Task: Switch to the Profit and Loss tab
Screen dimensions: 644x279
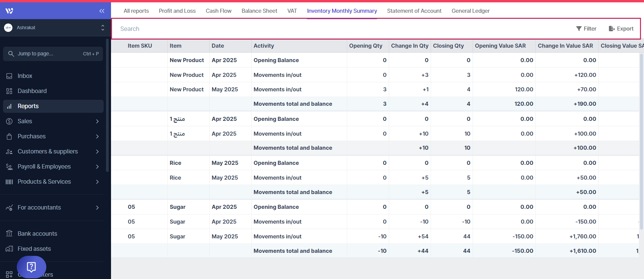Action: pos(177,11)
